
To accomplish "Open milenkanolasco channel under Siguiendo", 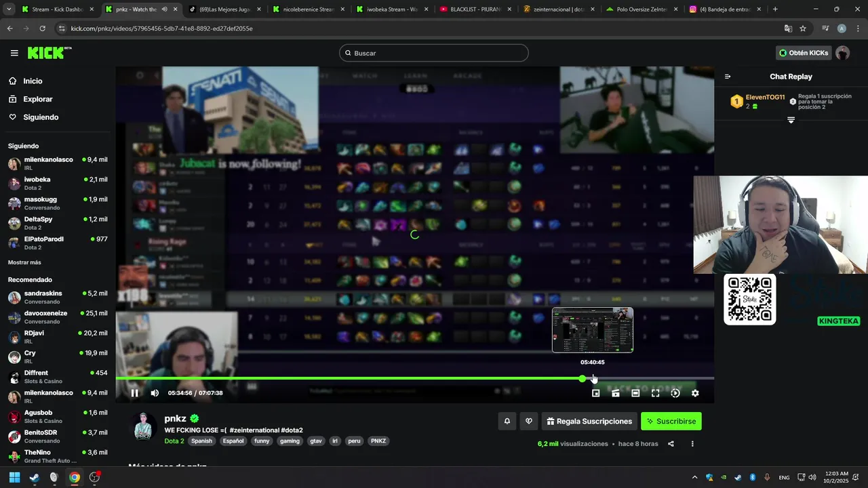I will (x=58, y=163).
